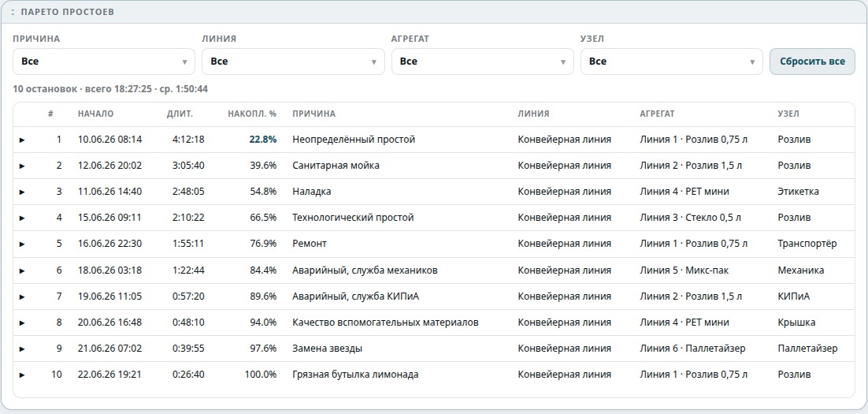Click the Начало column header

96,114
